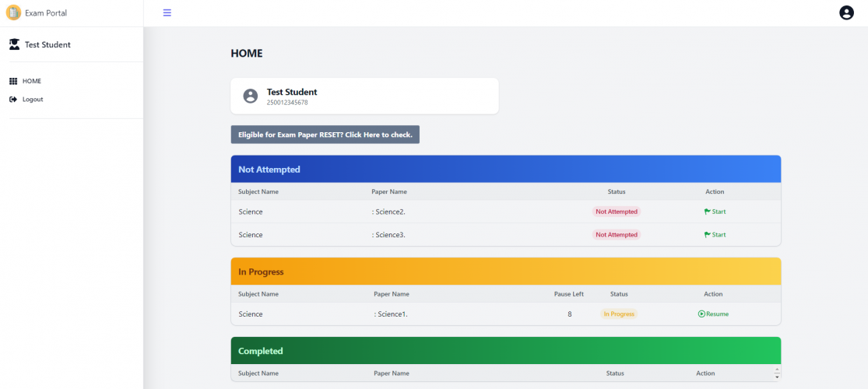
Task: Click student ID 250012345678
Action: (x=287, y=103)
